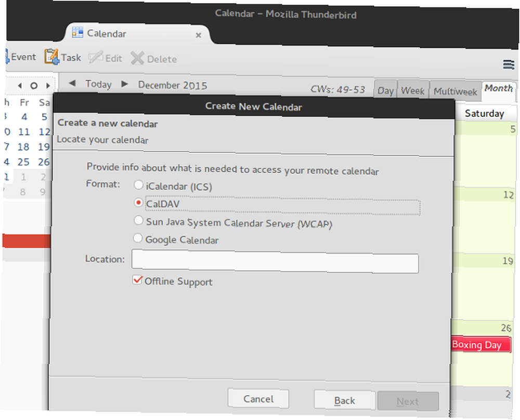Click the Next button in wizard

[x=408, y=401]
